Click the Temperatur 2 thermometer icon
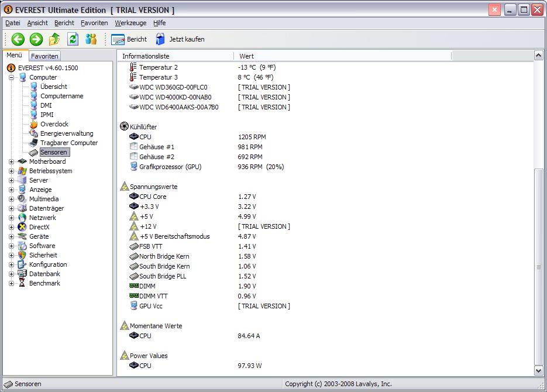This screenshot has height=392, width=547. (133, 67)
